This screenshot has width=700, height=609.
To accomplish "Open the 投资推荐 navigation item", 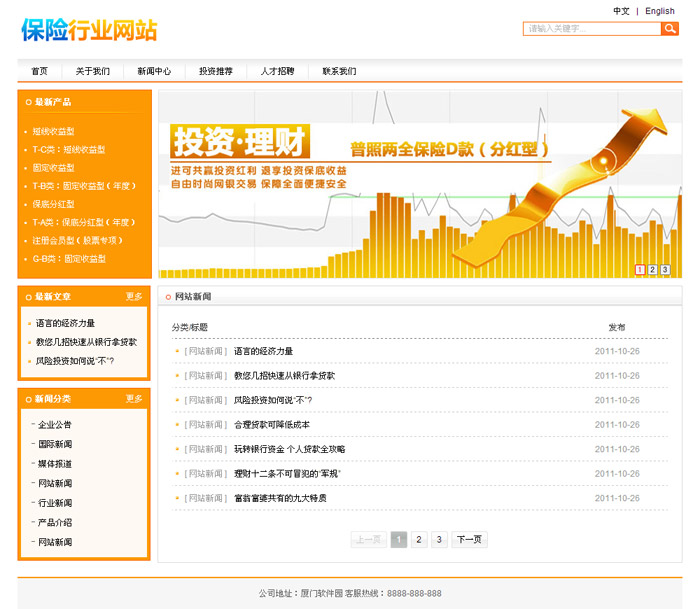I will 215,71.
